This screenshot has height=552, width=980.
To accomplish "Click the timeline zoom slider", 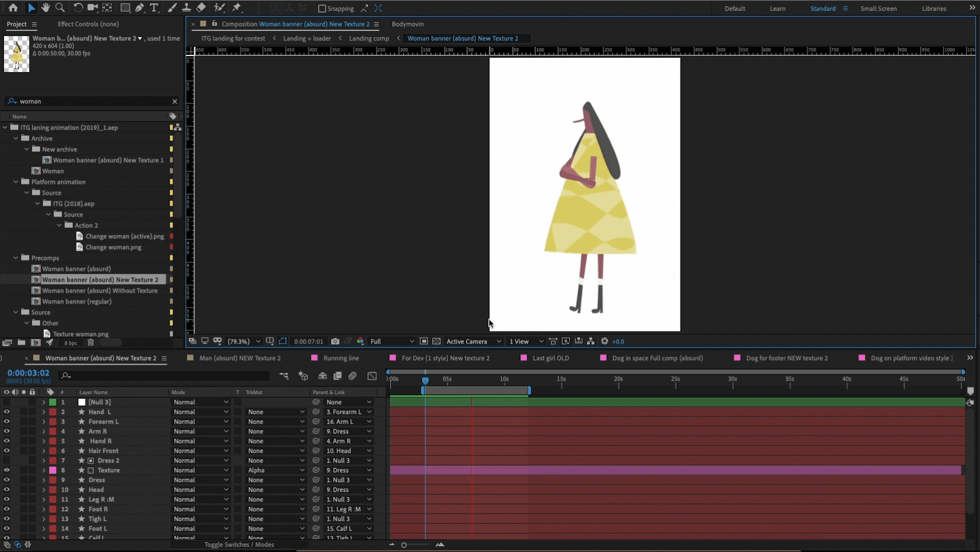I will point(404,545).
